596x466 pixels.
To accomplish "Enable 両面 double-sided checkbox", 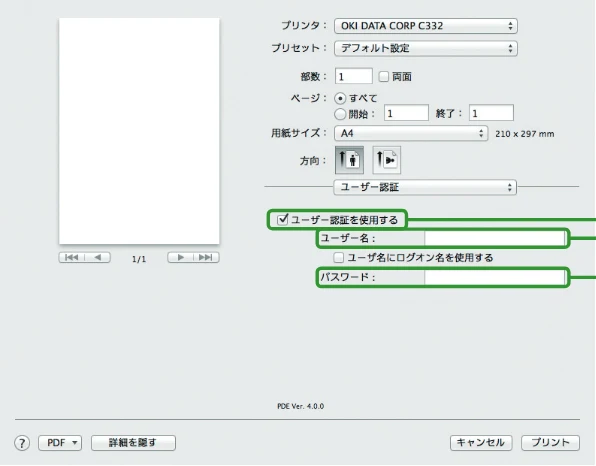I will click(x=384, y=76).
